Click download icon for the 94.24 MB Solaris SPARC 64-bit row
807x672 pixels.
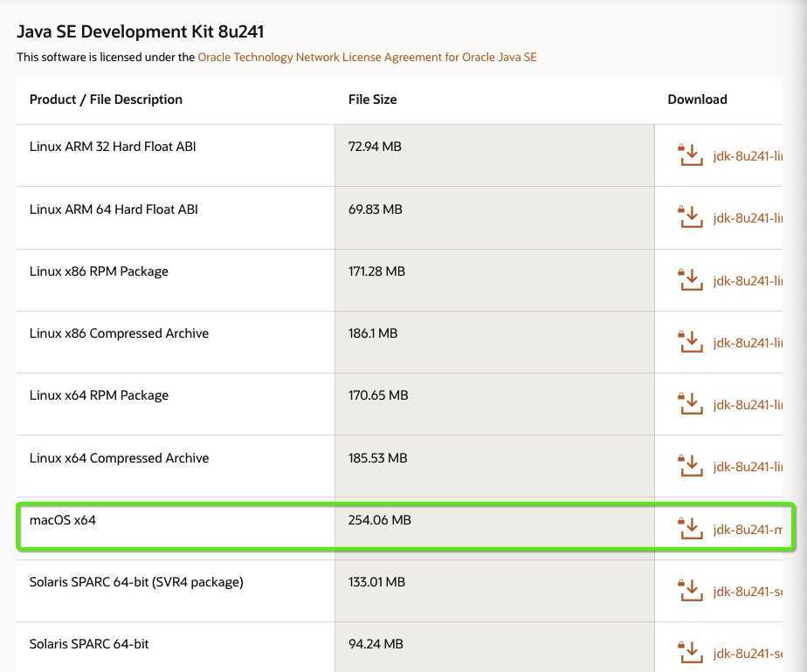[x=690, y=653]
